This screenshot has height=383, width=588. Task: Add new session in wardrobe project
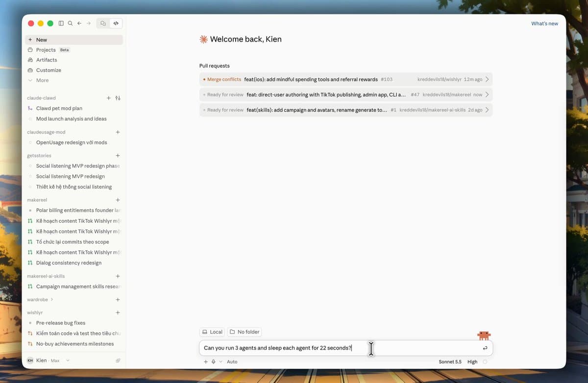118,300
